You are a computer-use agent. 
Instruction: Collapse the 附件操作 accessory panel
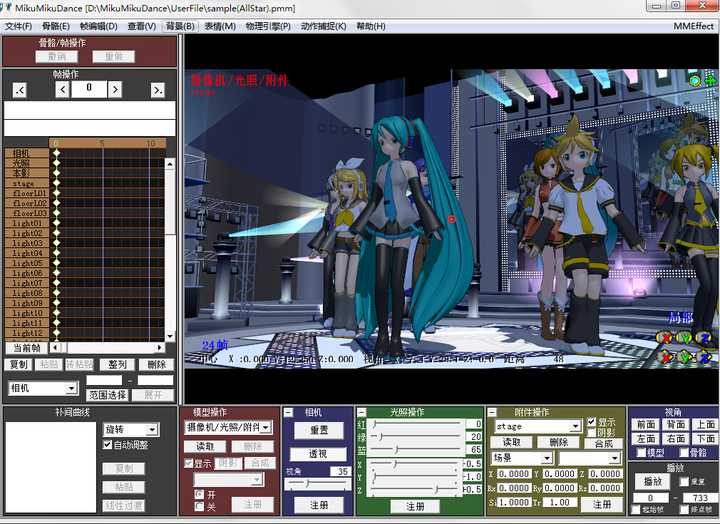492,412
